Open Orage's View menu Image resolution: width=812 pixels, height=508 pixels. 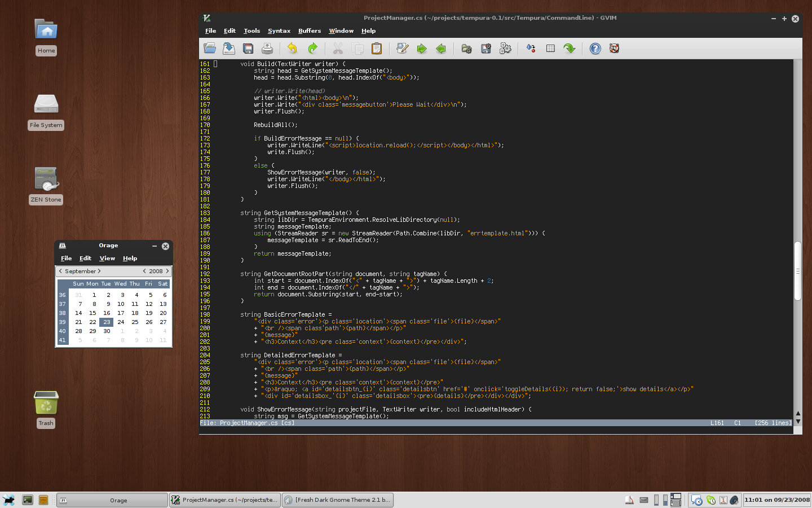(x=107, y=259)
